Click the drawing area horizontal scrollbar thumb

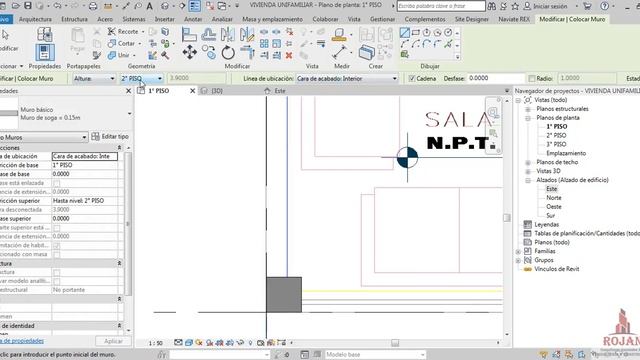(395, 343)
